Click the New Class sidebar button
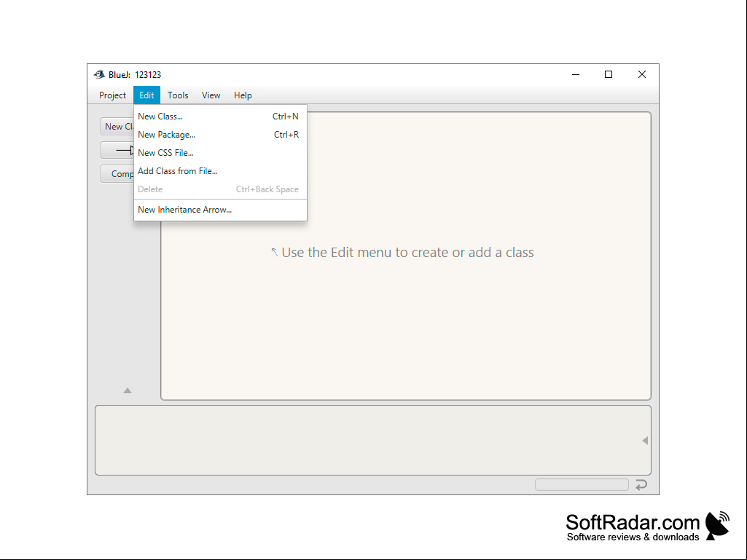The height and width of the screenshot is (560, 747). [117, 127]
